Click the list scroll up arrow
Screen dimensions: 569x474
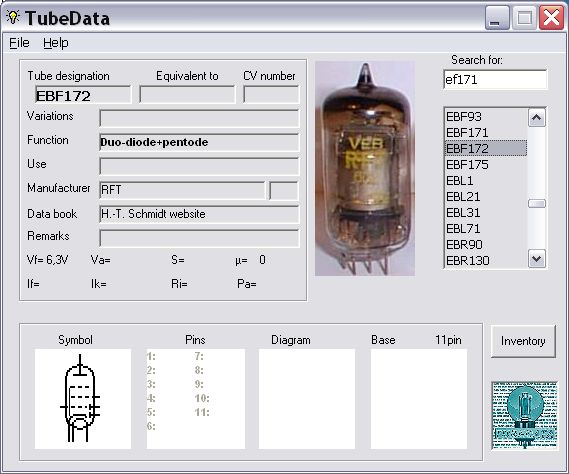(537, 118)
